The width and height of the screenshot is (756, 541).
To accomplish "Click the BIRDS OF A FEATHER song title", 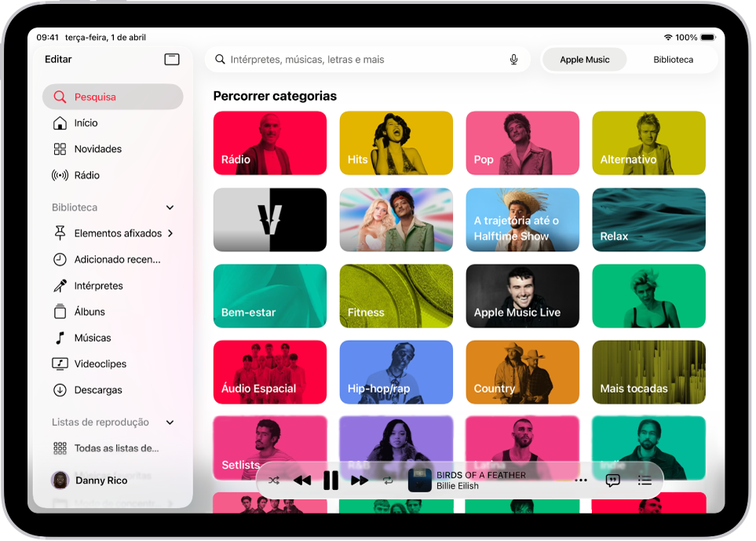I will (480, 475).
